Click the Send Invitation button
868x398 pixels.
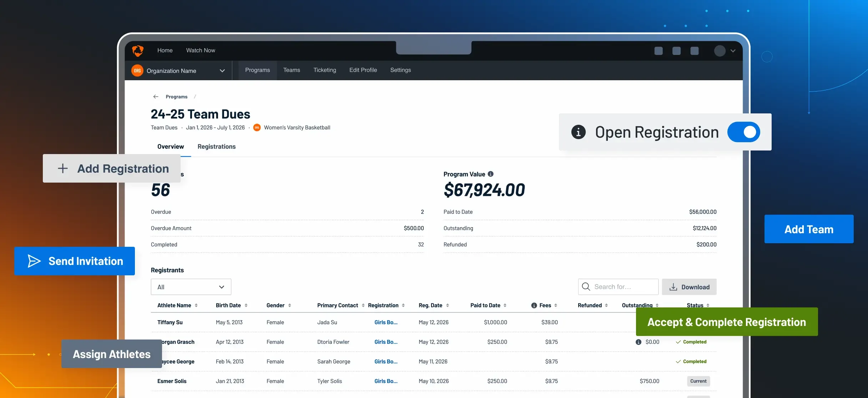tap(75, 261)
